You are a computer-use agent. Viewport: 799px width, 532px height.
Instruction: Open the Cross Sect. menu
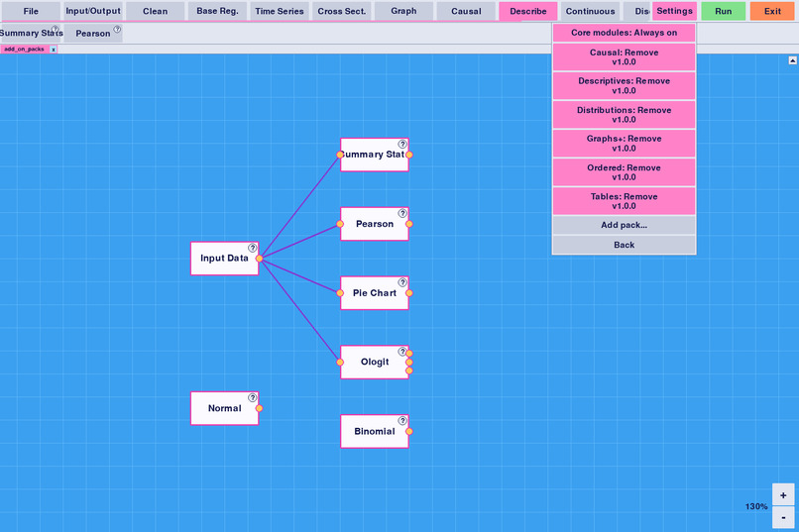[341, 11]
